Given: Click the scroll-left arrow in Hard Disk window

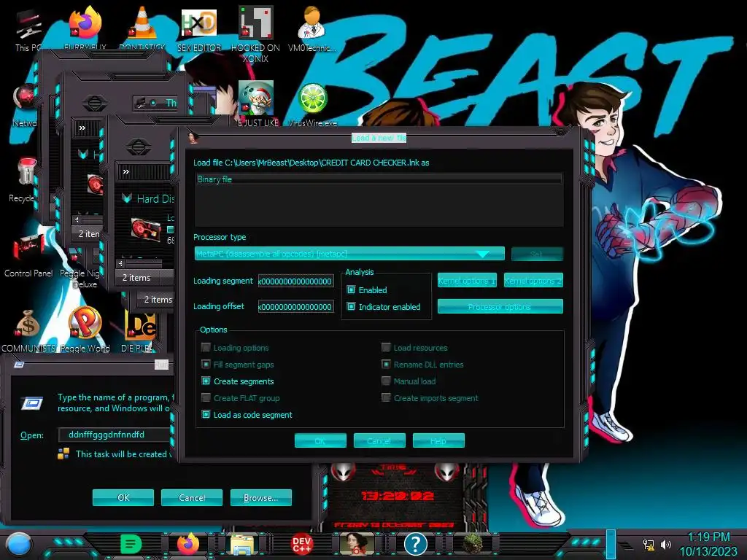Looking at the screenshot, I should [x=121, y=262].
